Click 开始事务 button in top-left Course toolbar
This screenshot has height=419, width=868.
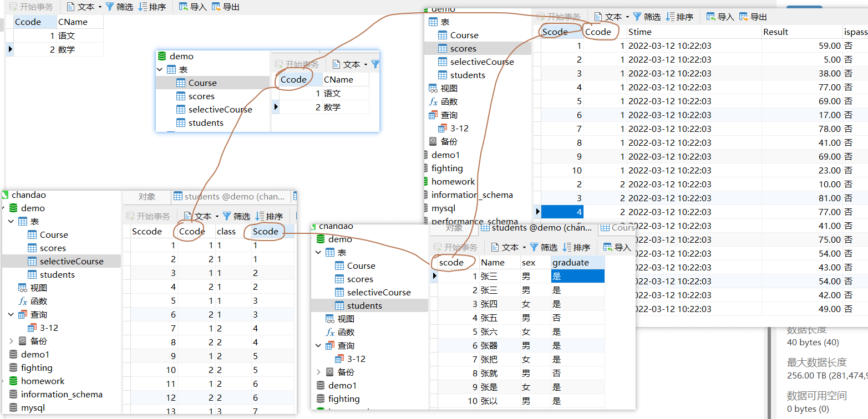[32, 7]
